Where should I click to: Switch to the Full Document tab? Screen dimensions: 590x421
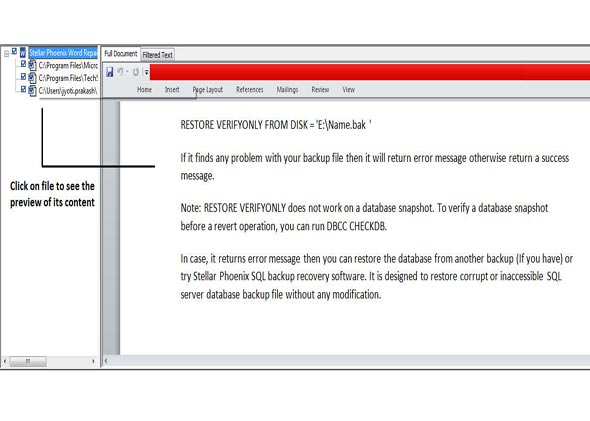coord(121,54)
